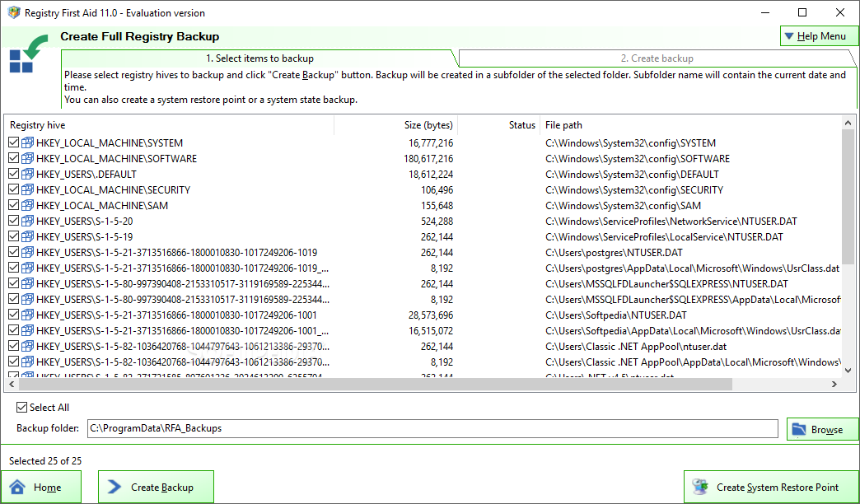Click the Selected 25 of 25 status text

(x=45, y=460)
